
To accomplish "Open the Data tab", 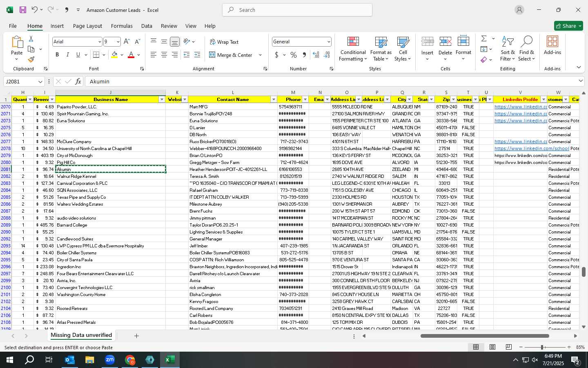I will point(147,26).
